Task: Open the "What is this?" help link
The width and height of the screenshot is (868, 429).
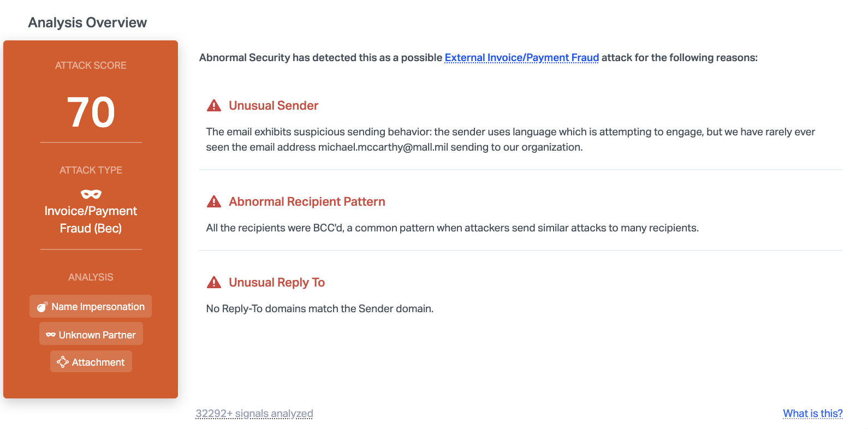Action: click(812, 413)
